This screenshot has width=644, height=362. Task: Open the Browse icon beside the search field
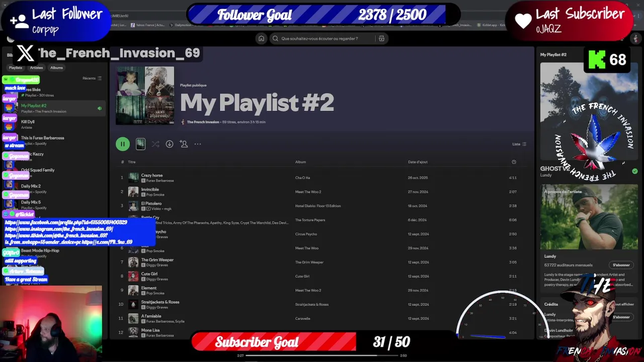click(x=381, y=38)
